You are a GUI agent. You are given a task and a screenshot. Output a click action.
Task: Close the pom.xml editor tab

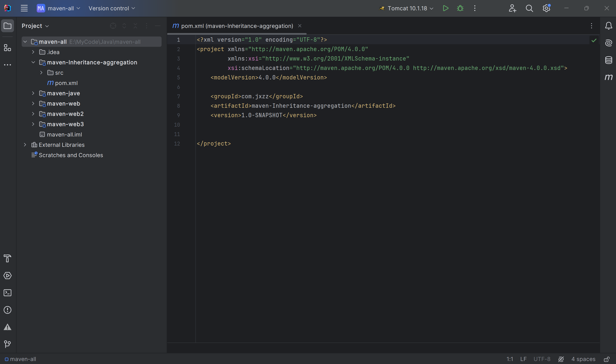click(300, 26)
